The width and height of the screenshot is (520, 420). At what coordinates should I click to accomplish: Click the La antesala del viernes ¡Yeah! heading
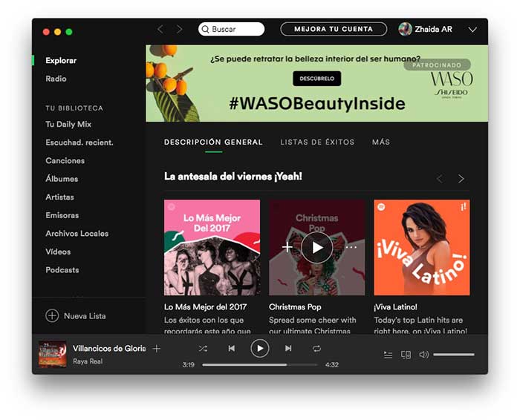point(233,177)
